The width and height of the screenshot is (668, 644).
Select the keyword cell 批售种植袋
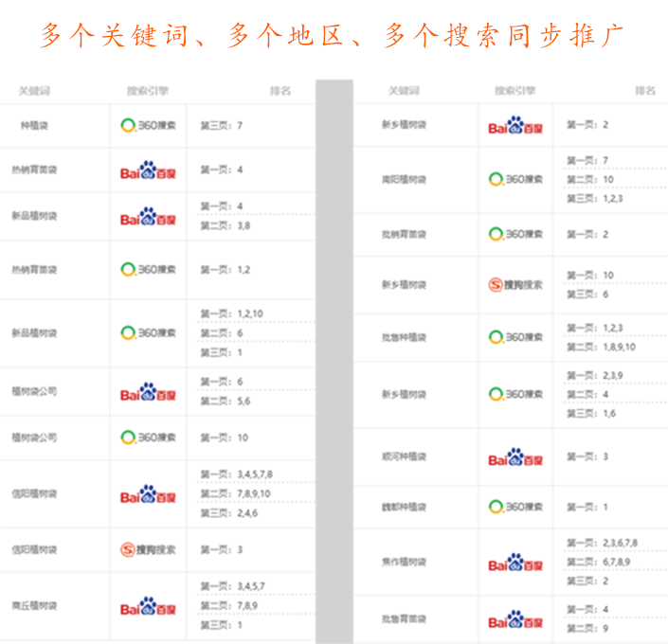pos(404,337)
